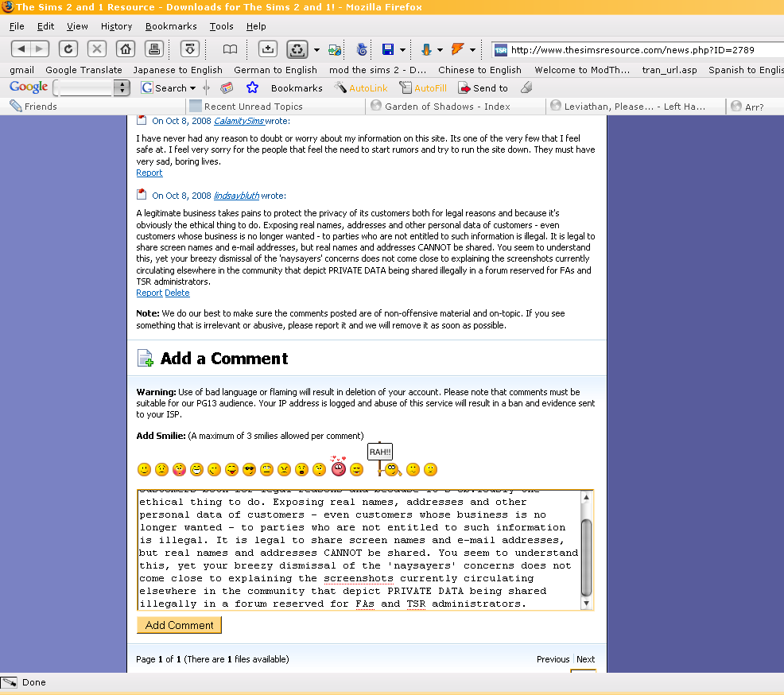Switch to the Friends tab
Screen dimensions: 784x695
pyautogui.click(x=93, y=107)
